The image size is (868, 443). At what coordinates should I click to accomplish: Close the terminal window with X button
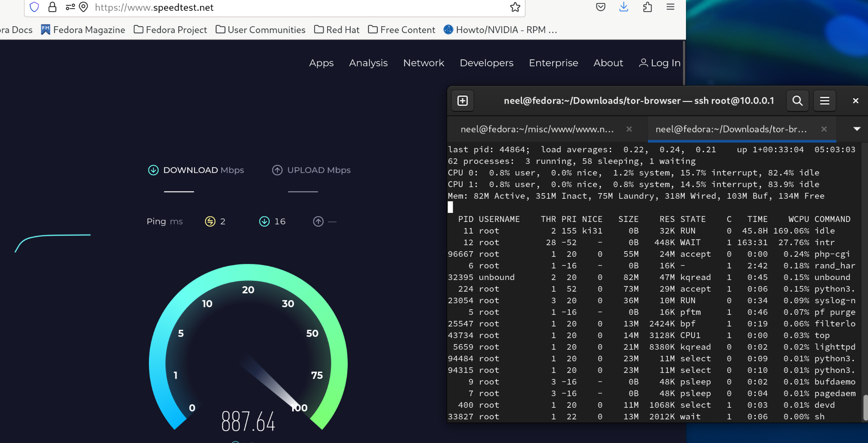point(856,101)
